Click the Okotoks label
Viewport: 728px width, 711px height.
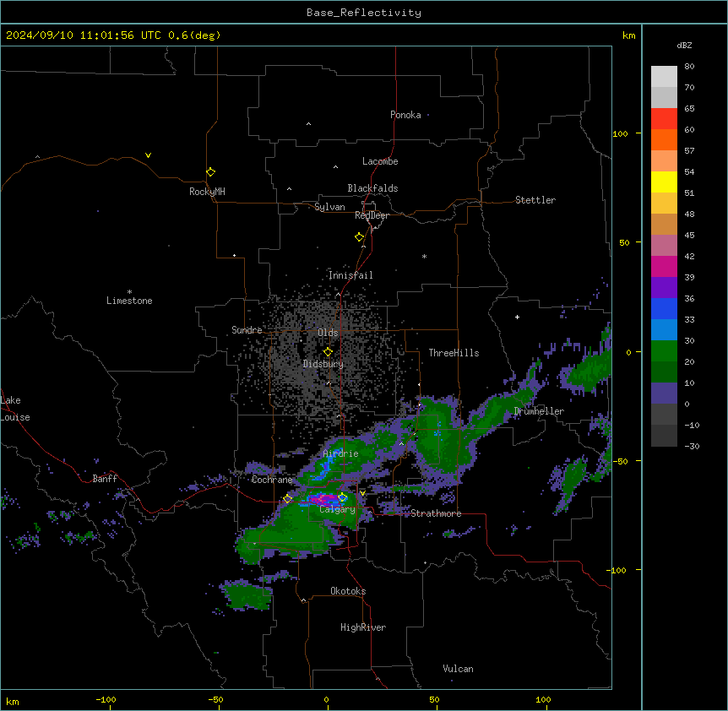click(348, 591)
